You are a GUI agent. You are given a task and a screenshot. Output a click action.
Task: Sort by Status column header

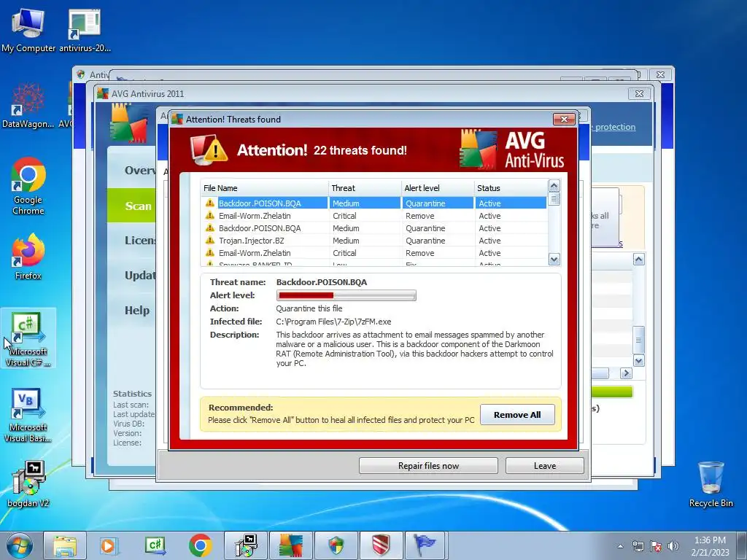(x=511, y=188)
